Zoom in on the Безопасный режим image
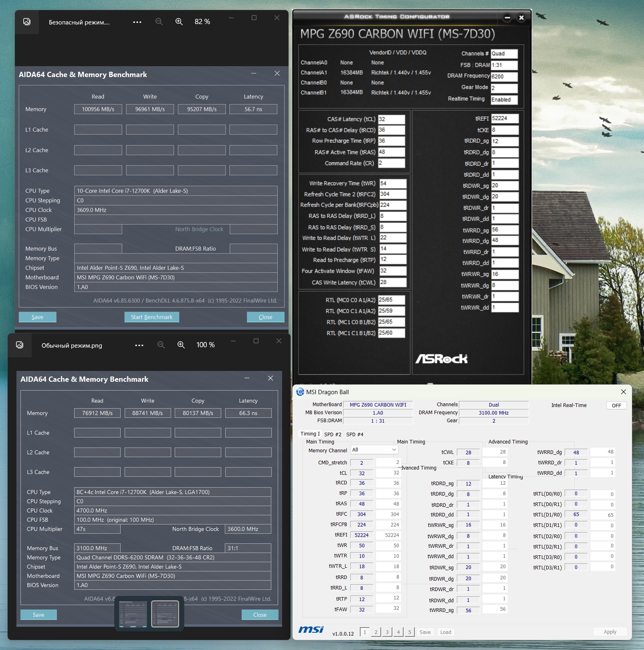 pyautogui.click(x=179, y=22)
